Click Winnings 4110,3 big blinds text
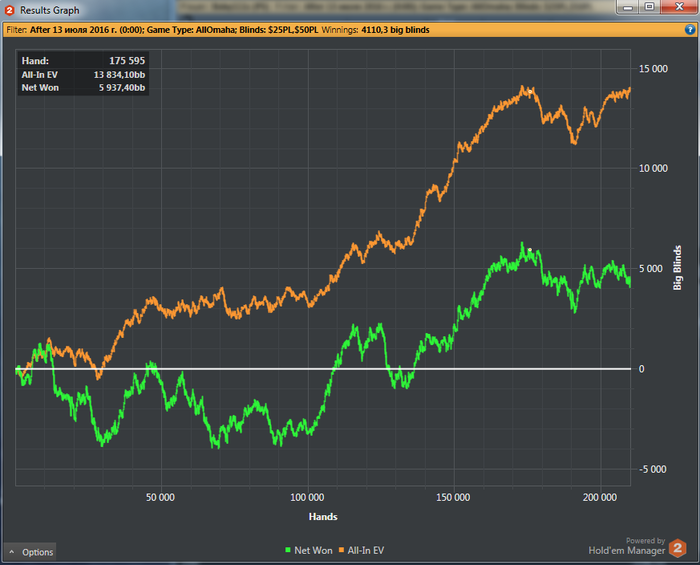Image resolution: width=700 pixels, height=565 pixels. [x=375, y=30]
